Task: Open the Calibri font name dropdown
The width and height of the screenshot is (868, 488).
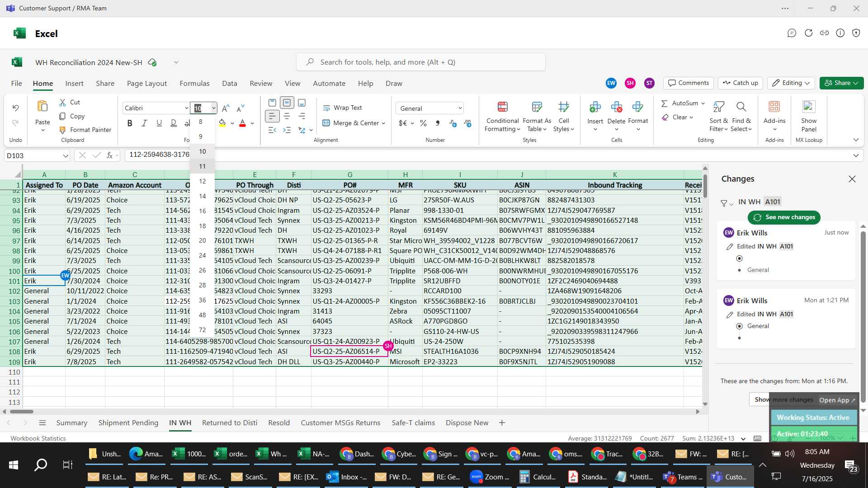Action: coord(186,108)
